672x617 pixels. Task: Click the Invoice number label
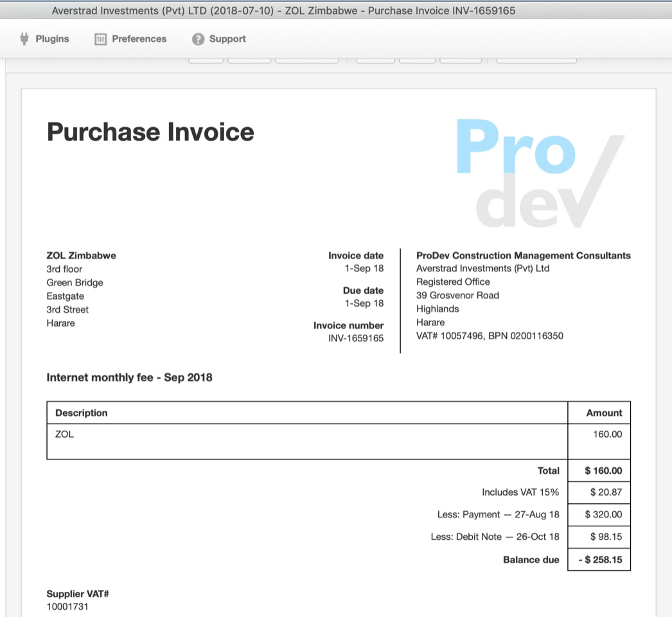click(348, 325)
